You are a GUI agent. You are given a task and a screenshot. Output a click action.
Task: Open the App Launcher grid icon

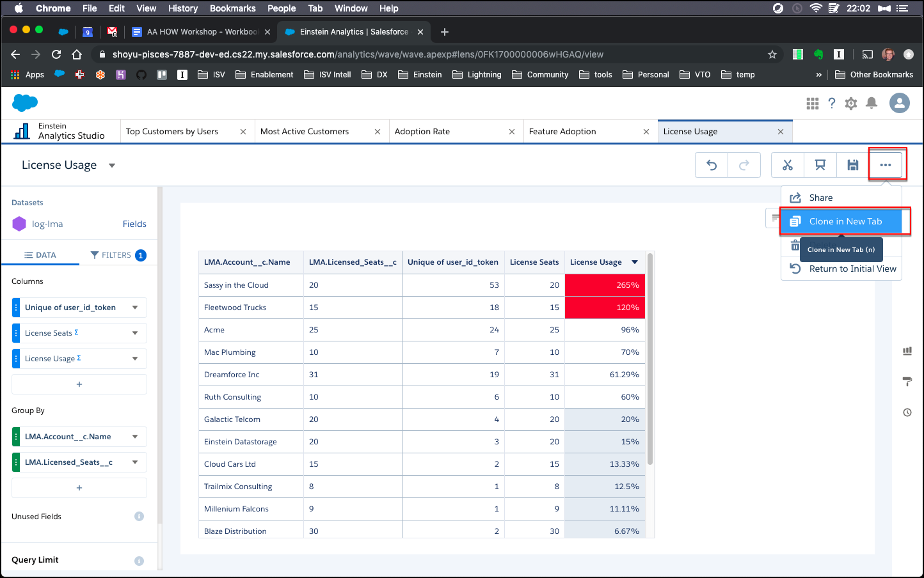coord(813,103)
